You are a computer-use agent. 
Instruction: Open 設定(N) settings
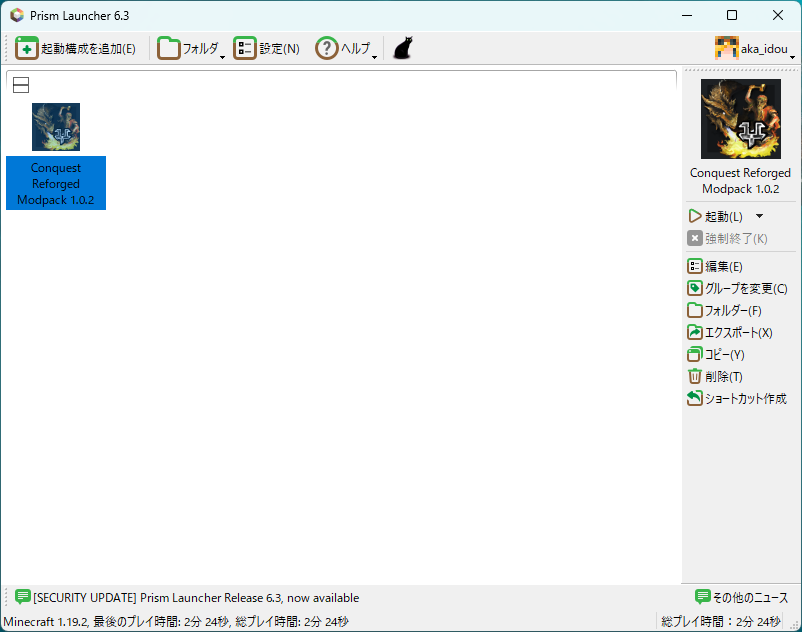coord(266,49)
